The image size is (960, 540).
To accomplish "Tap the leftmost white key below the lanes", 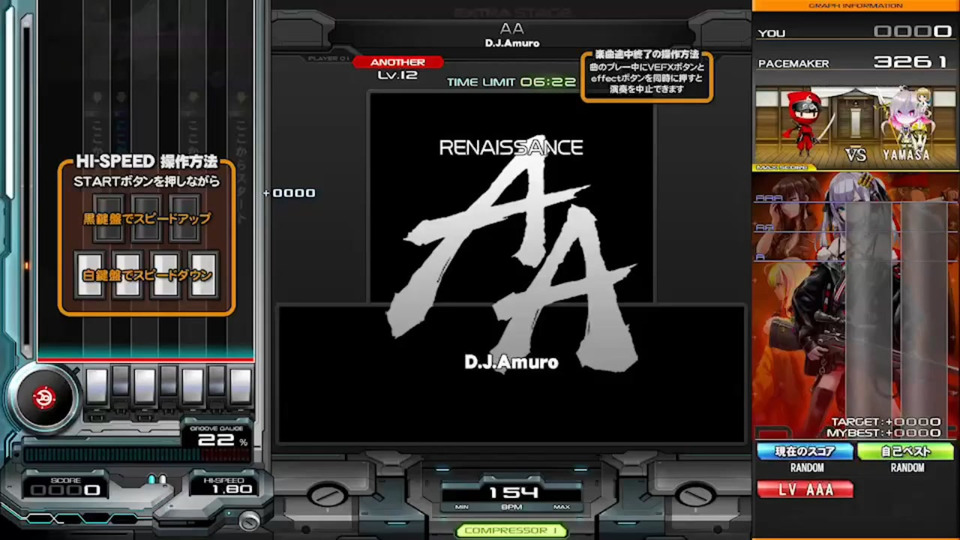I will [97, 387].
